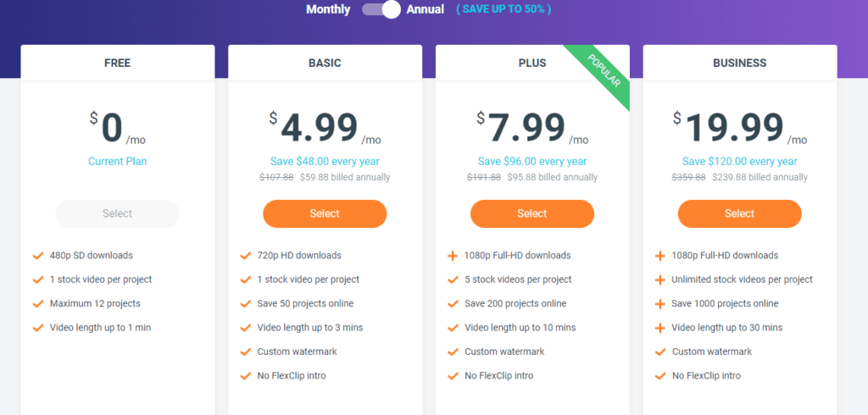This screenshot has height=415, width=868.
Task: Click the Business plan header
Action: (739, 63)
